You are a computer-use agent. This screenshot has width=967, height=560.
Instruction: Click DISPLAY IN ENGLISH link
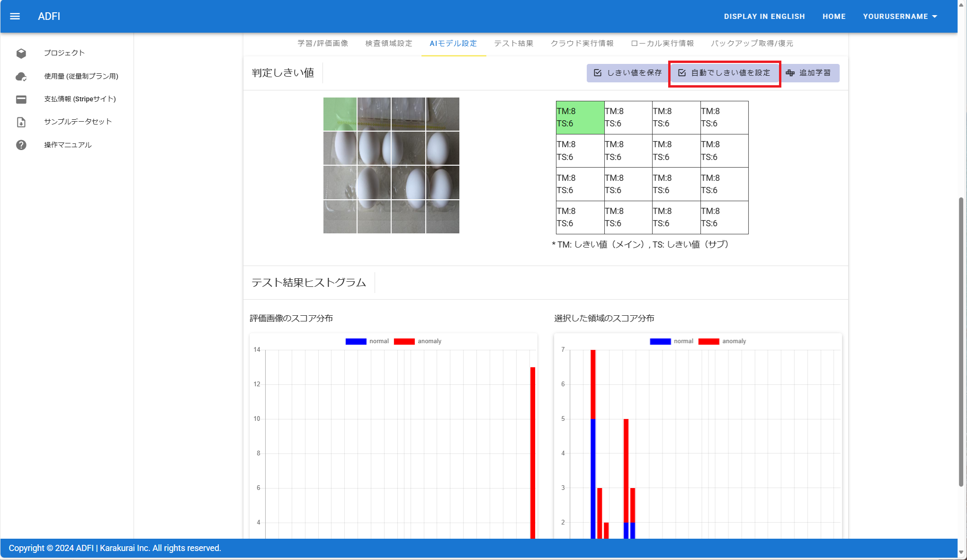pos(764,16)
